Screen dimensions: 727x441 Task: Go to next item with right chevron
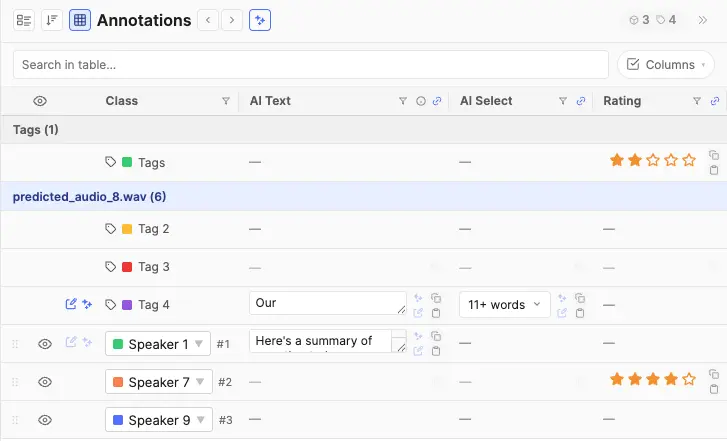(232, 20)
